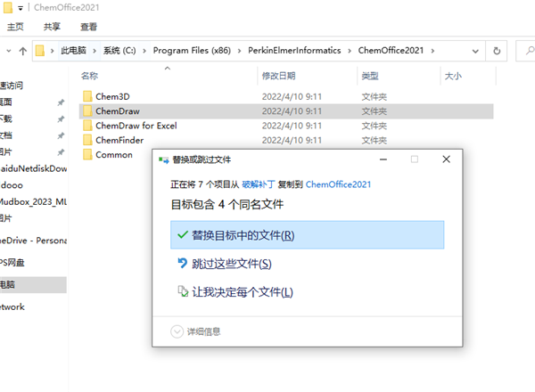This screenshot has height=392, width=535.
Task: Expand 详细信息 details section
Action: [x=177, y=331]
